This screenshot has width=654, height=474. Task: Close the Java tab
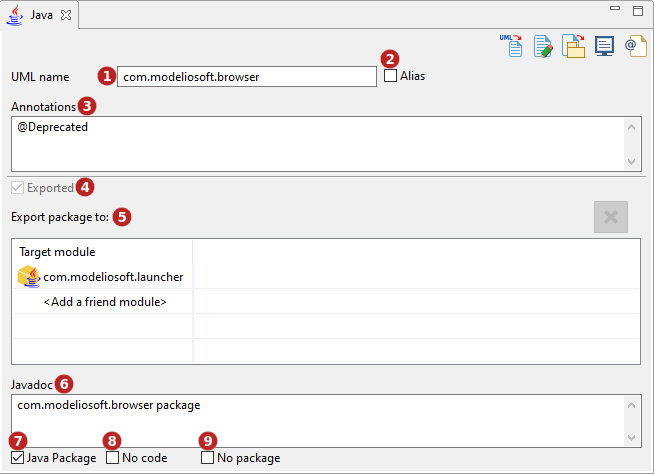click(66, 15)
